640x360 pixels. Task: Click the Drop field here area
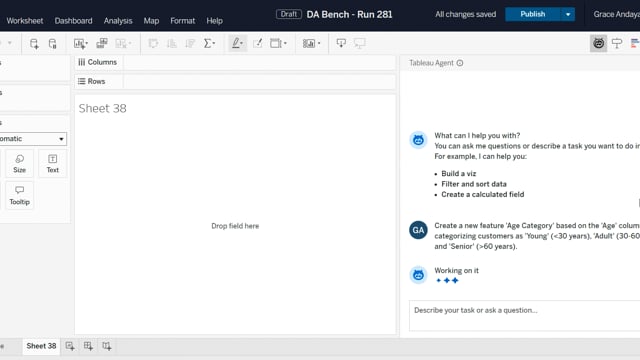[x=235, y=226]
